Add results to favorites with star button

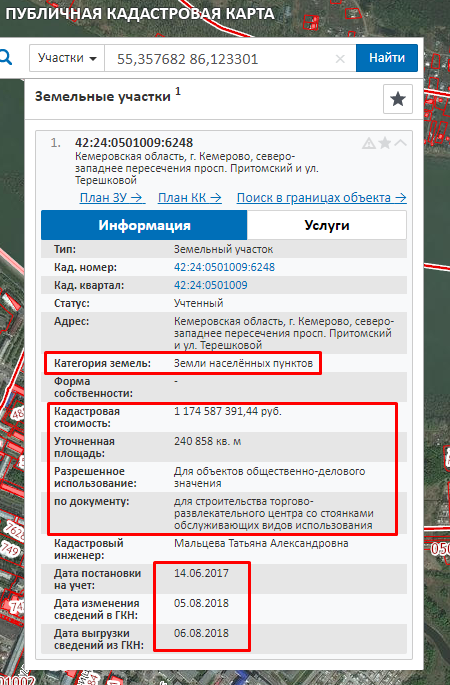coord(398,99)
